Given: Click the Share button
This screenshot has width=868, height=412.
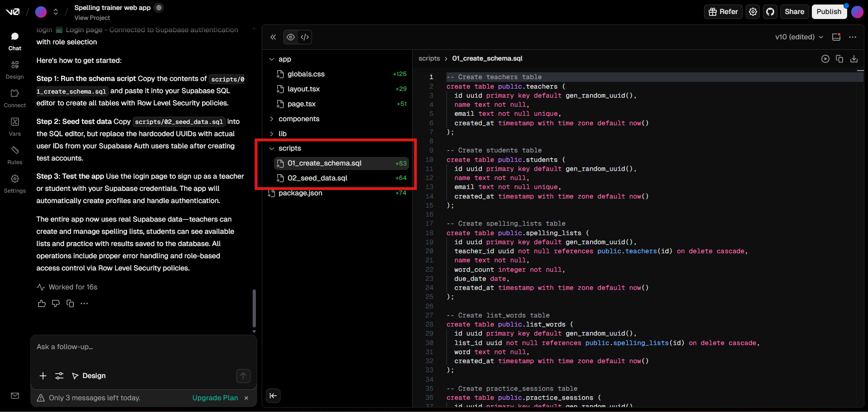Looking at the screenshot, I should point(794,12).
